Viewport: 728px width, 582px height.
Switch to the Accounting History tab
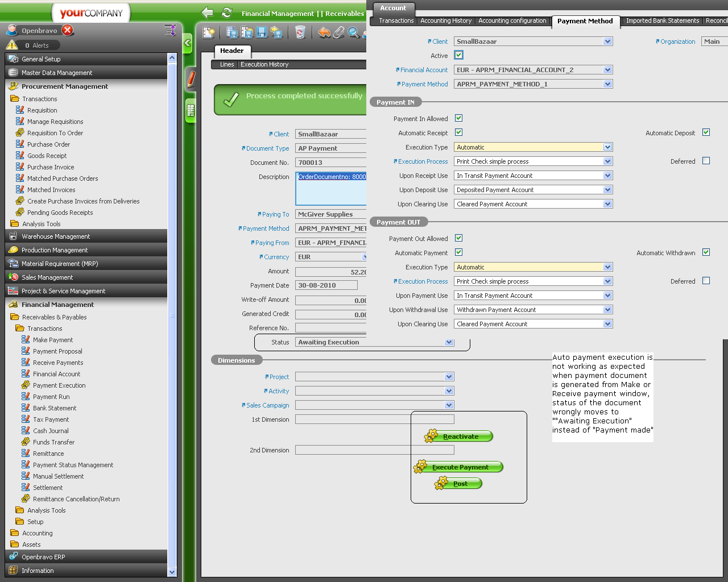point(446,20)
